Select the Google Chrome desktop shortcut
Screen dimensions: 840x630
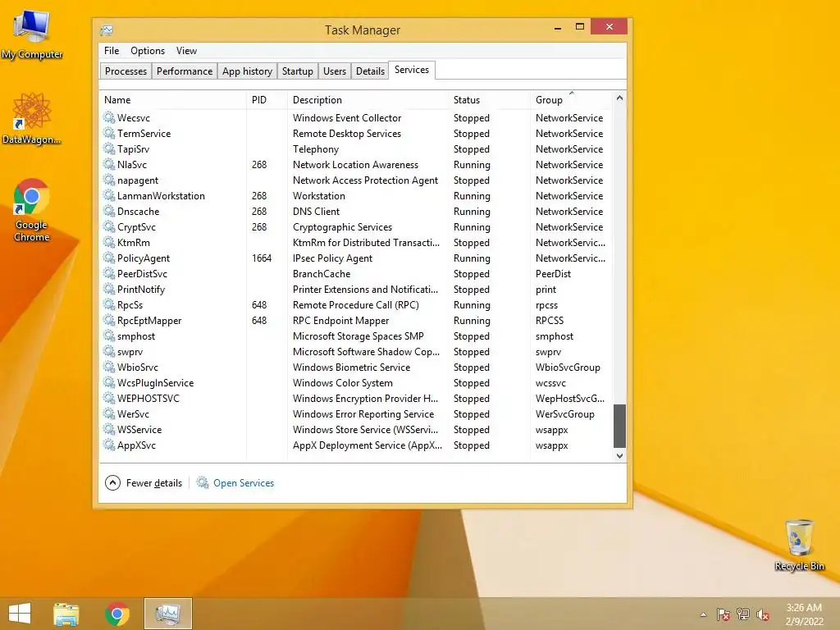coord(32,210)
